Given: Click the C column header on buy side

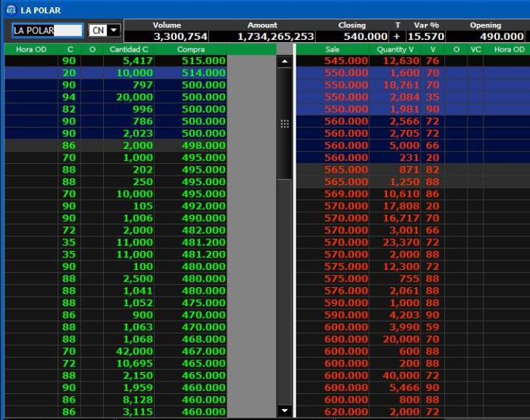Looking at the screenshot, I should [x=70, y=49].
